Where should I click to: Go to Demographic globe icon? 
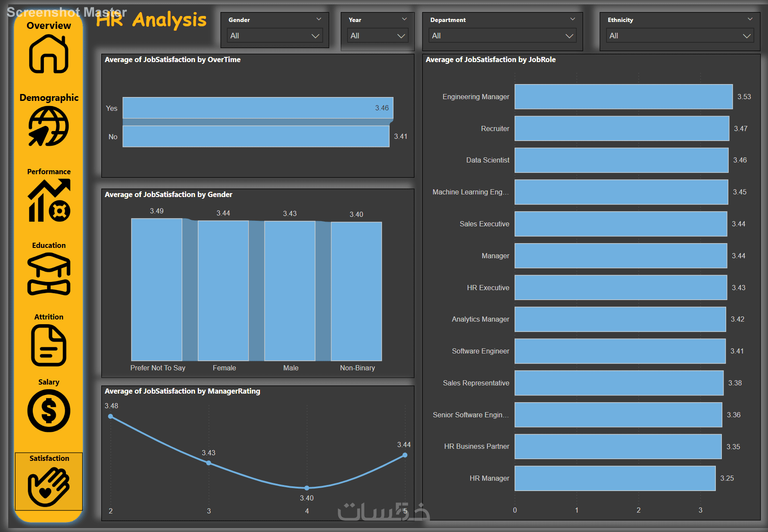click(x=49, y=126)
